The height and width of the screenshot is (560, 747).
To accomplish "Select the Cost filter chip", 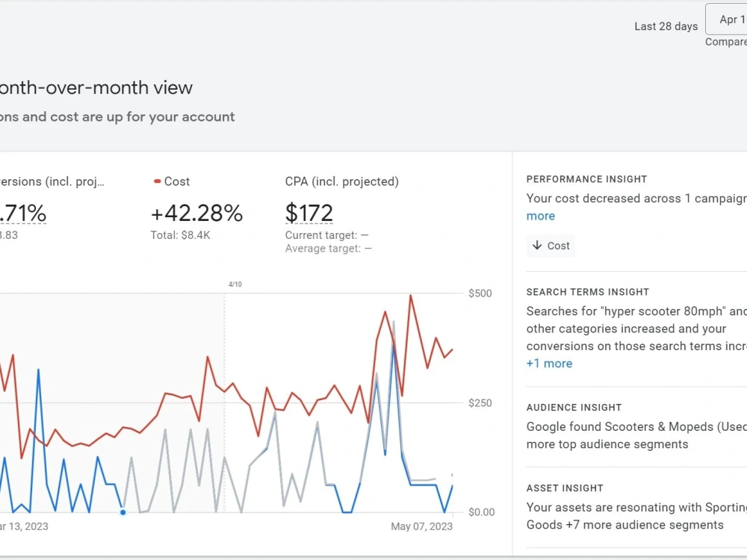I will pos(551,246).
